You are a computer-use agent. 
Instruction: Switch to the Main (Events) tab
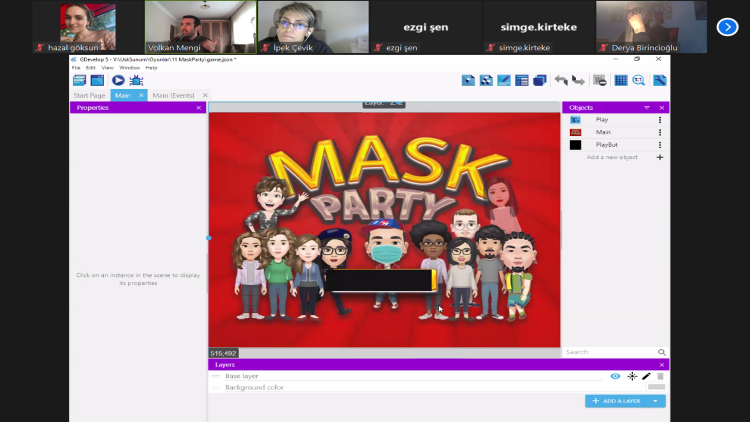click(173, 95)
